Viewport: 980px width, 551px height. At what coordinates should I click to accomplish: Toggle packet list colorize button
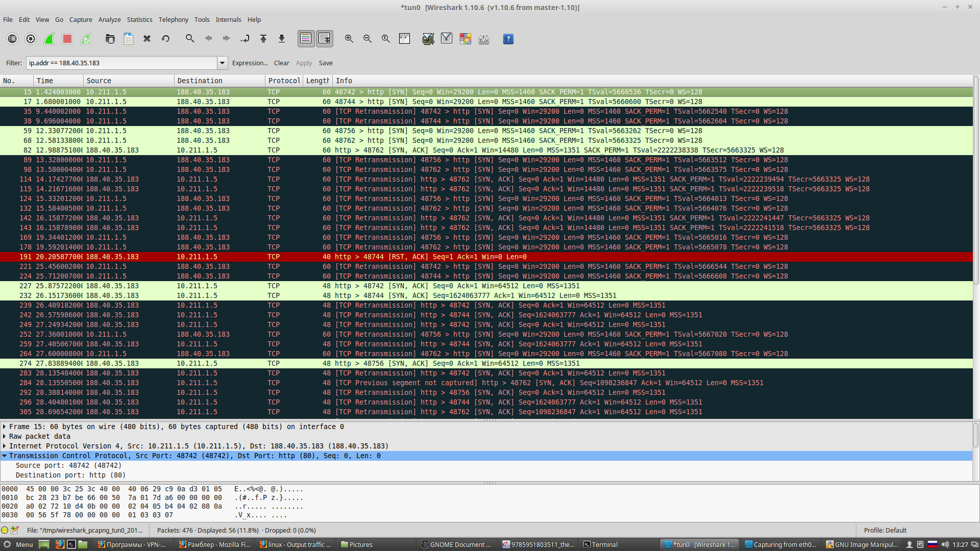(306, 39)
